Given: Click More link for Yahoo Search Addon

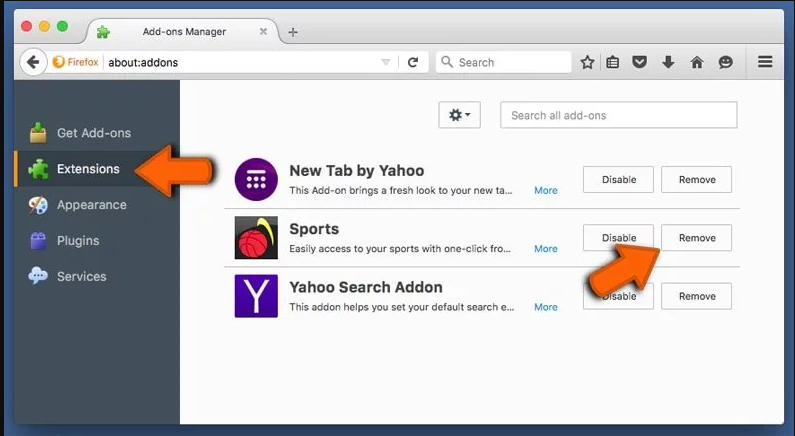Looking at the screenshot, I should (x=546, y=307).
